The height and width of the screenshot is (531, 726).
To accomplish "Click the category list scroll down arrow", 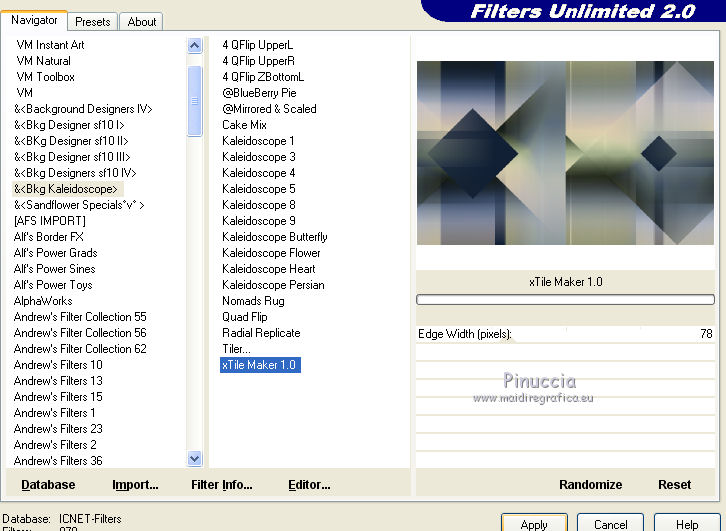I will 194,458.
